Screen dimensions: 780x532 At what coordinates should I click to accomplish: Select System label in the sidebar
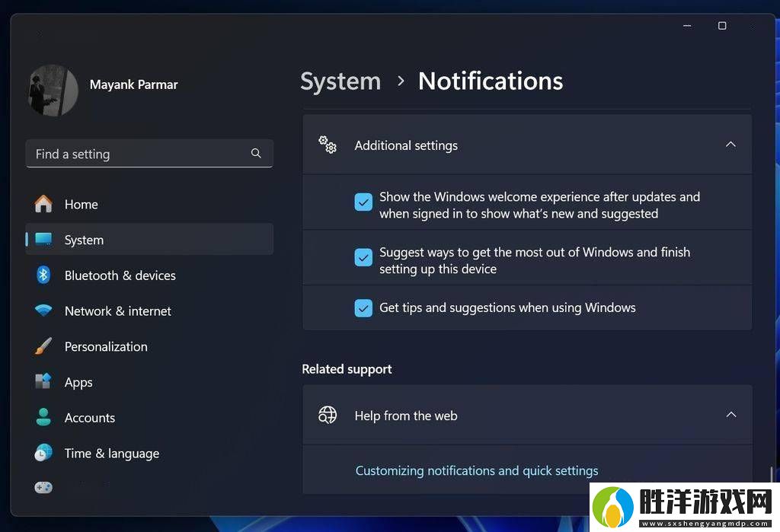[x=84, y=240]
